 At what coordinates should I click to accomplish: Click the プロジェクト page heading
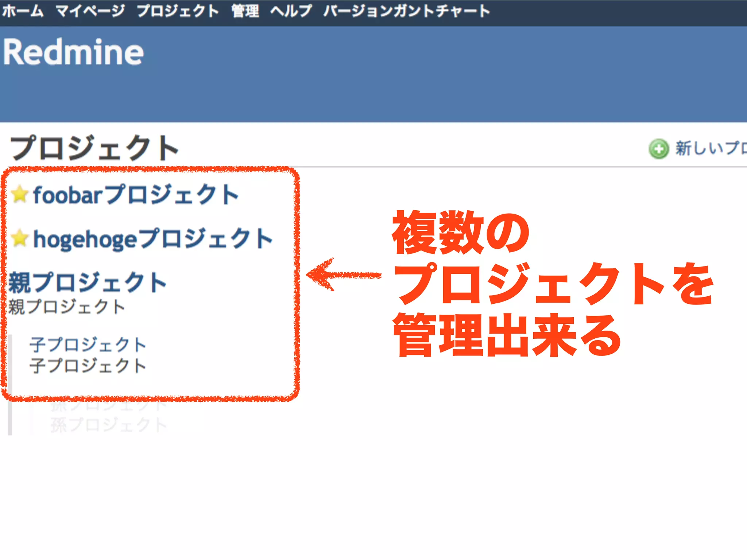click(x=94, y=148)
